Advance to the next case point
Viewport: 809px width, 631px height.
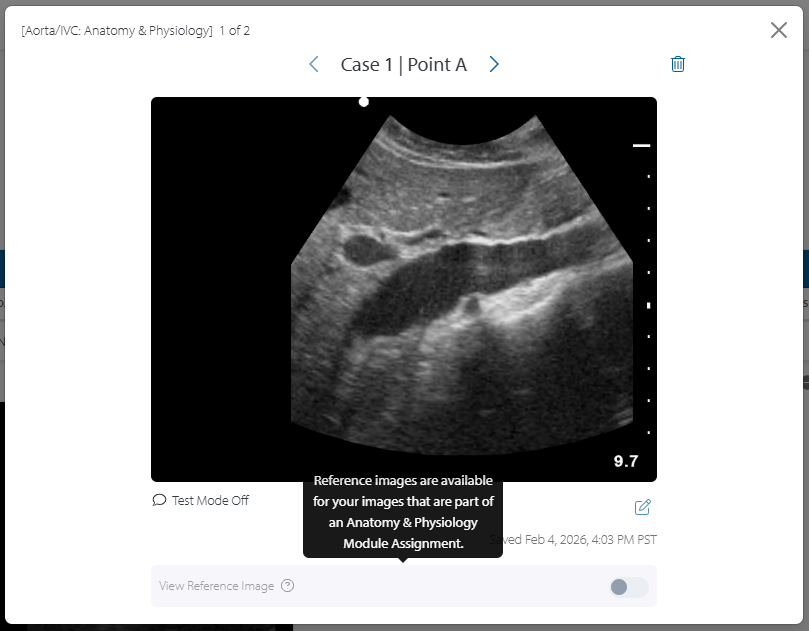(494, 64)
